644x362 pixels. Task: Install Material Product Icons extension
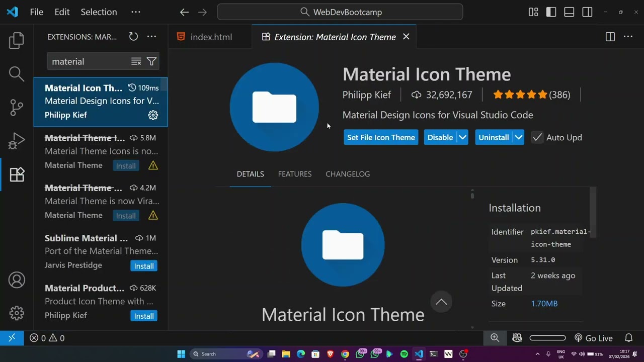144,316
